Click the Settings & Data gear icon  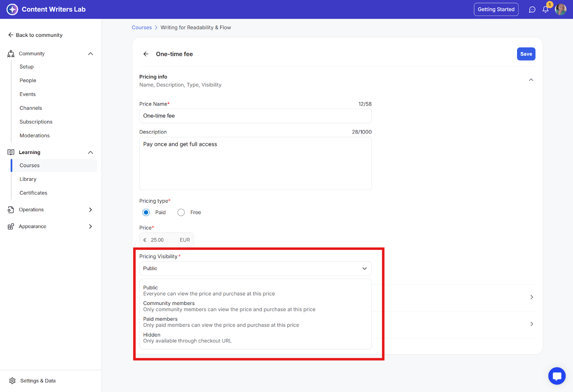click(x=13, y=381)
